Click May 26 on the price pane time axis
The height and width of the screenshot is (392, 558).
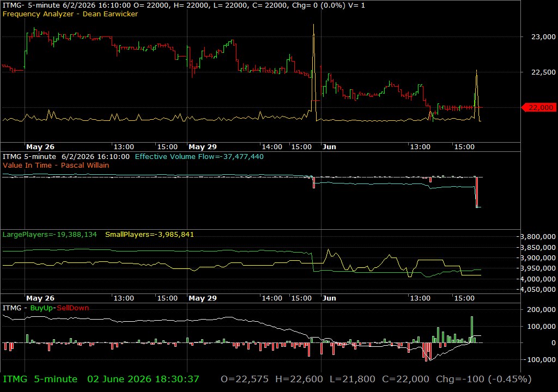(x=40, y=147)
